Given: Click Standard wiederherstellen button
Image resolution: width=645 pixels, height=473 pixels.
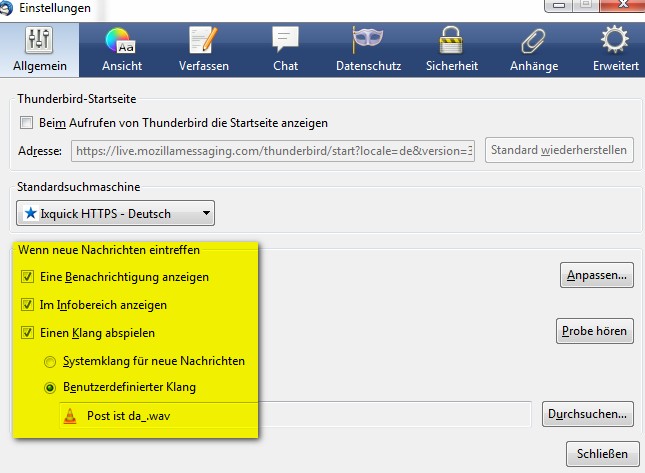Looking at the screenshot, I should click(559, 150).
